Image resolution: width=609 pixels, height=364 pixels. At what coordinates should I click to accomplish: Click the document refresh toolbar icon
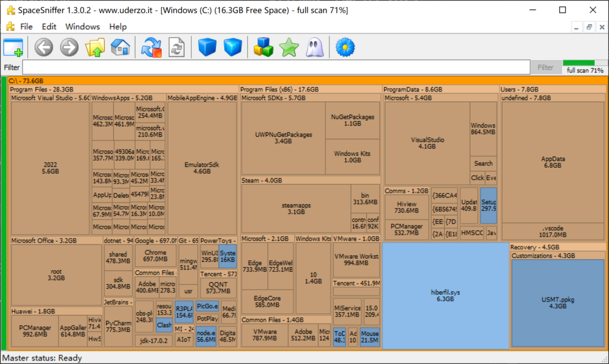pyautogui.click(x=177, y=48)
